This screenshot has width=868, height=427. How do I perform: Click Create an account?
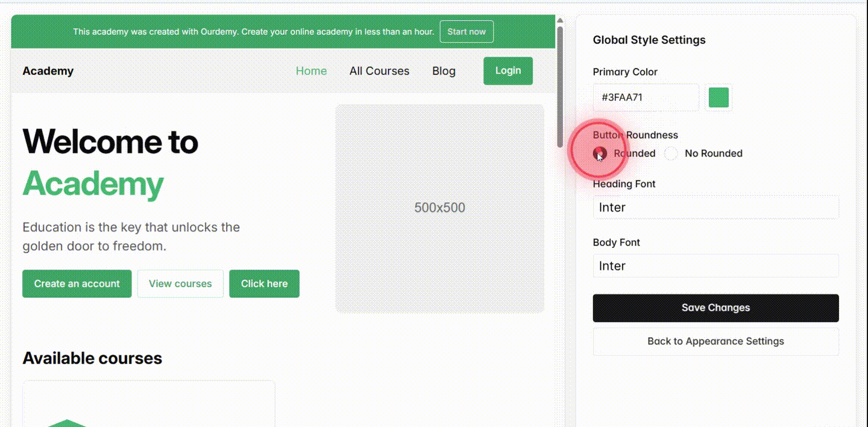[77, 283]
